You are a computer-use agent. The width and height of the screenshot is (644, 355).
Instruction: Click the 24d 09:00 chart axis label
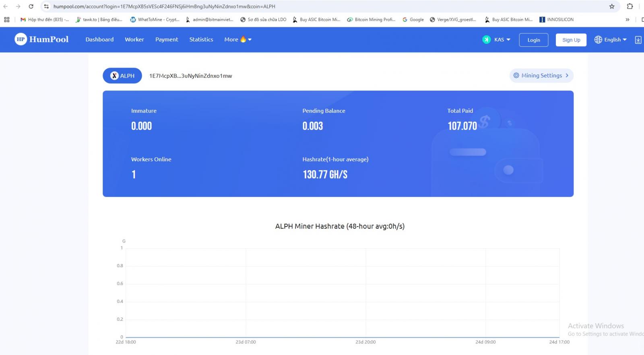click(485, 342)
